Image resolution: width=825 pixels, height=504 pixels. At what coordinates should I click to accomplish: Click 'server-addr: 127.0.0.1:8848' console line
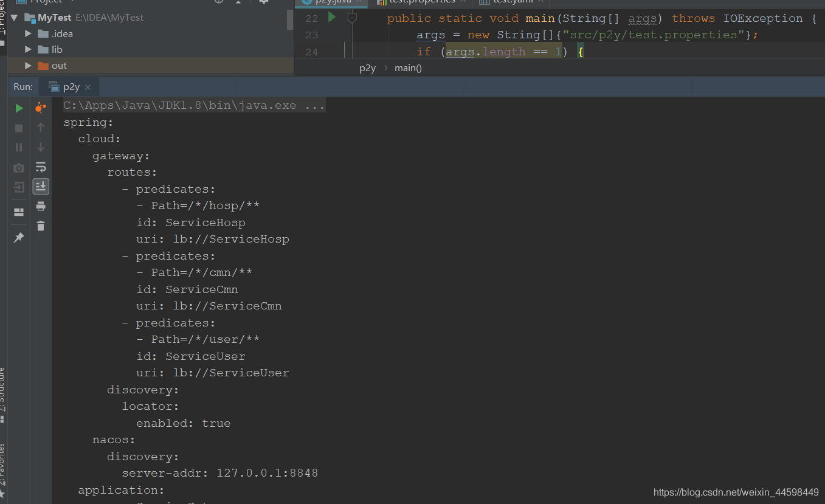pos(220,473)
